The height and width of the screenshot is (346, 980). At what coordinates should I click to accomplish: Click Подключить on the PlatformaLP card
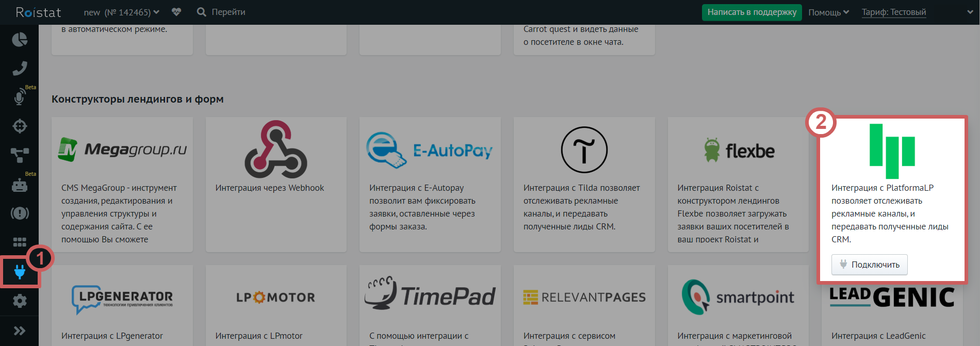click(x=869, y=265)
